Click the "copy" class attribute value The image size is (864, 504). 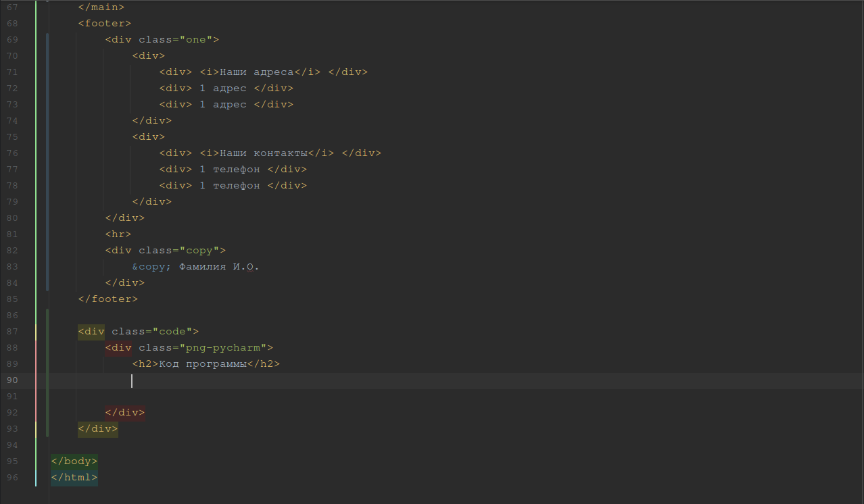click(x=199, y=251)
